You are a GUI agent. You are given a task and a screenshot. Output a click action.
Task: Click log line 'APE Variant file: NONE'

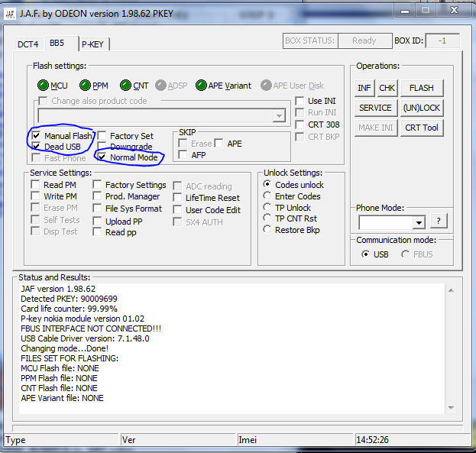(62, 398)
